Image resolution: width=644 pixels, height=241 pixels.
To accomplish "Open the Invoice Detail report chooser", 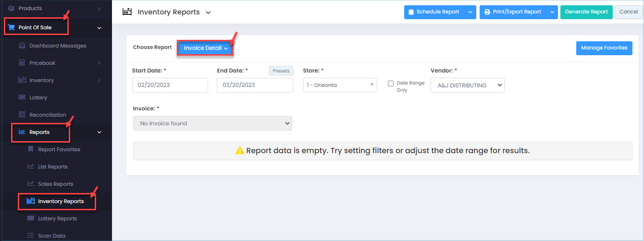I will point(205,48).
